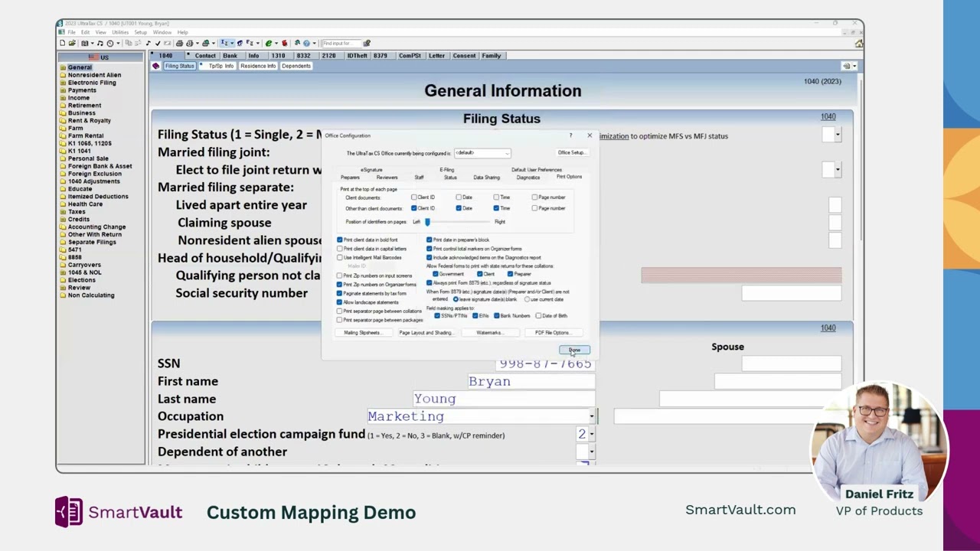Open the Dependent of another dropdown
Image resolution: width=980 pixels, height=551 pixels.
point(592,452)
